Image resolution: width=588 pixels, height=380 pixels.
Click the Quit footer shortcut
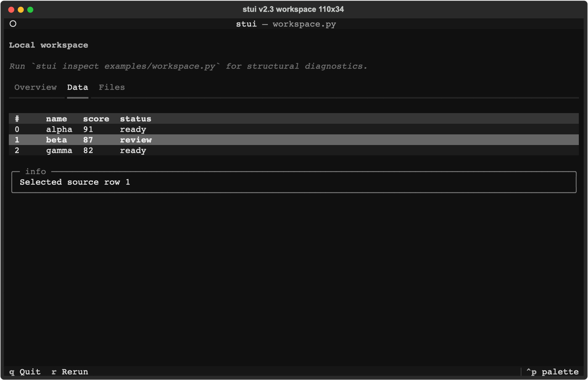tap(25, 372)
